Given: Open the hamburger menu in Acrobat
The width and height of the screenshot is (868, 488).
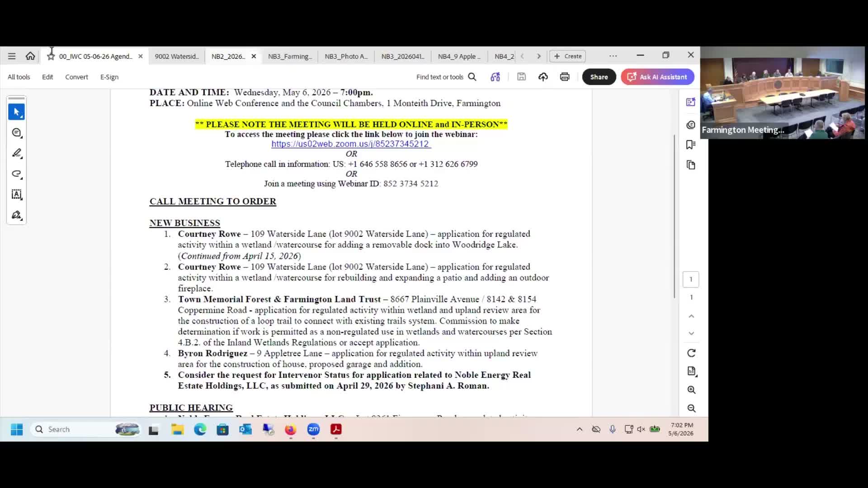Looking at the screenshot, I should (12, 56).
